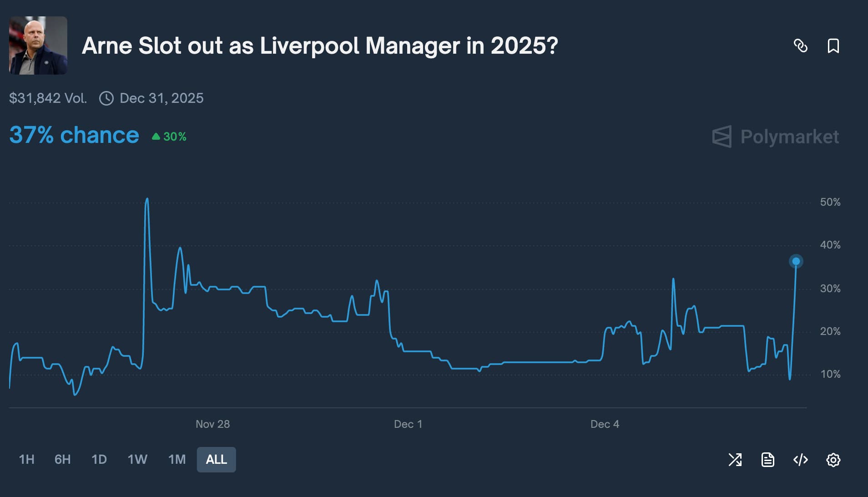
Task: Switch chart to 1W range
Action: coord(137,460)
